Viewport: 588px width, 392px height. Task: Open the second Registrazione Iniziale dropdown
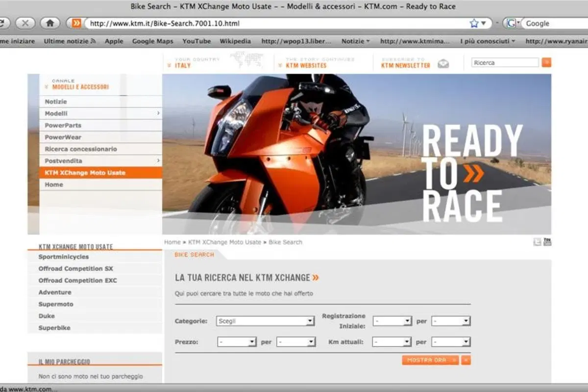(451, 321)
